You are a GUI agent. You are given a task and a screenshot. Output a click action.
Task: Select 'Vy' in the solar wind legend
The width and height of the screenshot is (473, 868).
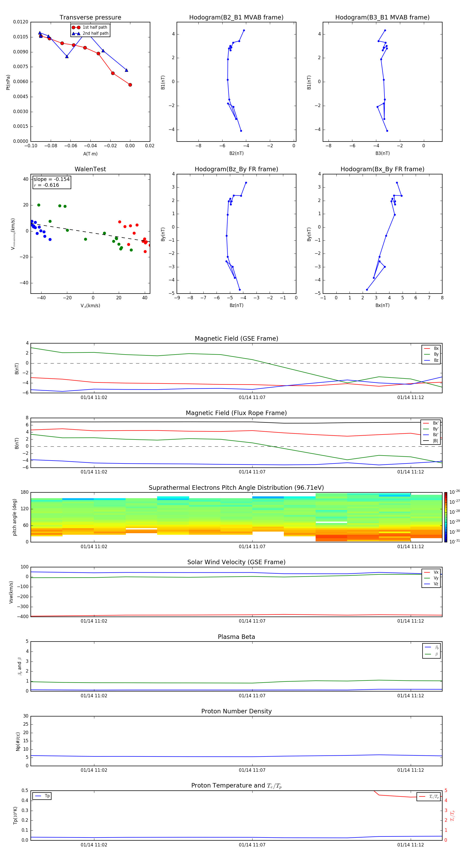pos(431,578)
